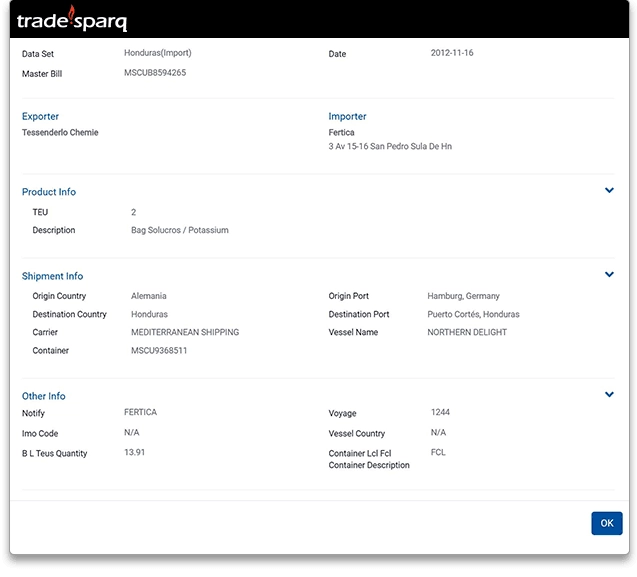
Task: Click the TEU label
Action: [x=40, y=212]
